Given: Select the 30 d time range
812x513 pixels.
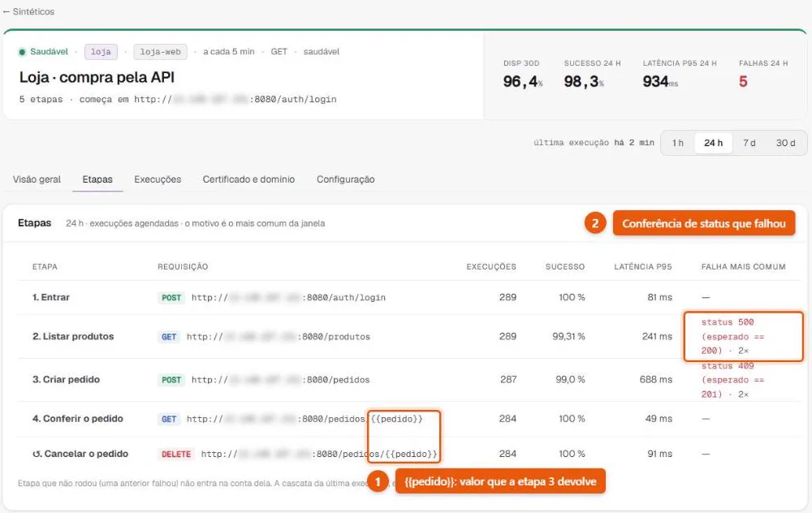Looking at the screenshot, I should (x=785, y=143).
